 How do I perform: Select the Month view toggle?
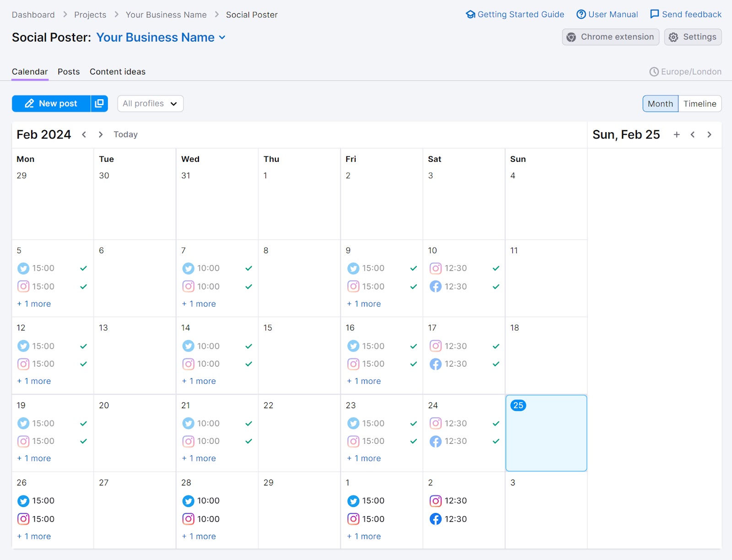(660, 104)
